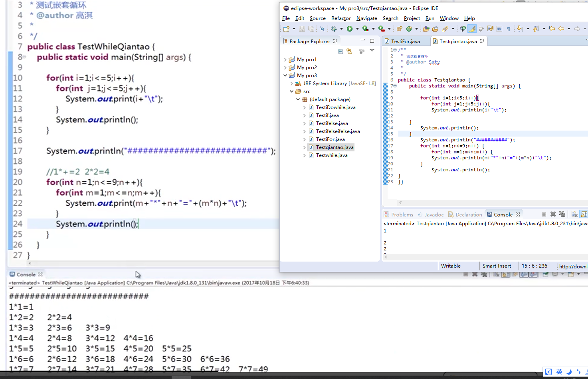Click the Debug bug icon
Image resolution: width=588 pixels, height=379 pixels.
(334, 29)
